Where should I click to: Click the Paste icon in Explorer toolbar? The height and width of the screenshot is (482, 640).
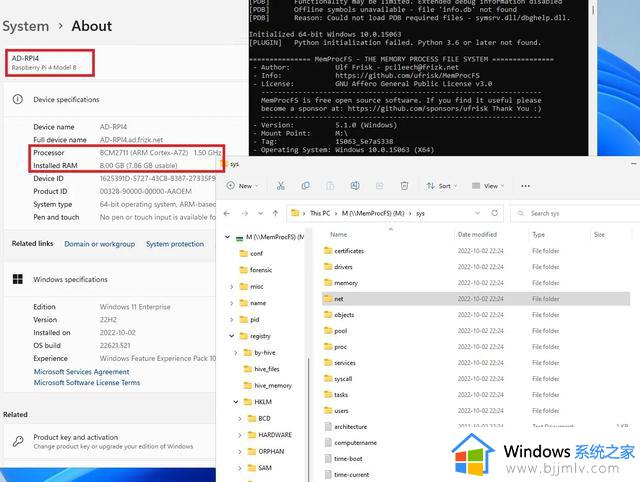[330, 186]
